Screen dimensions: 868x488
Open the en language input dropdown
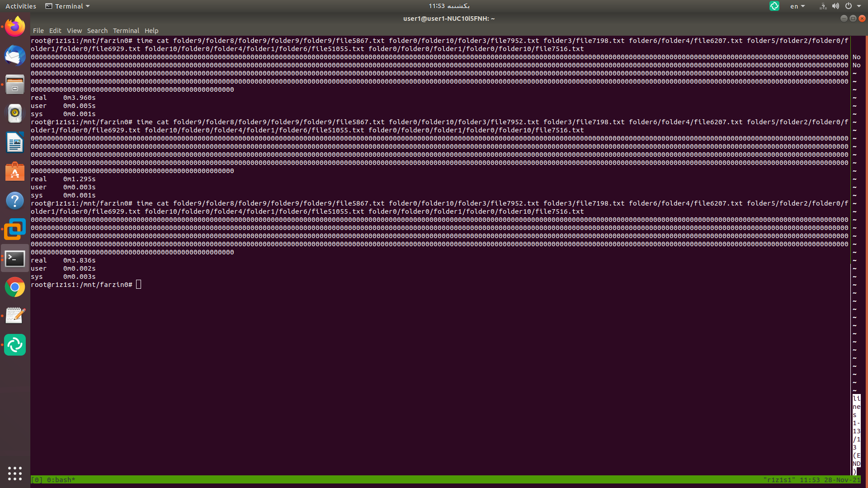(x=797, y=6)
